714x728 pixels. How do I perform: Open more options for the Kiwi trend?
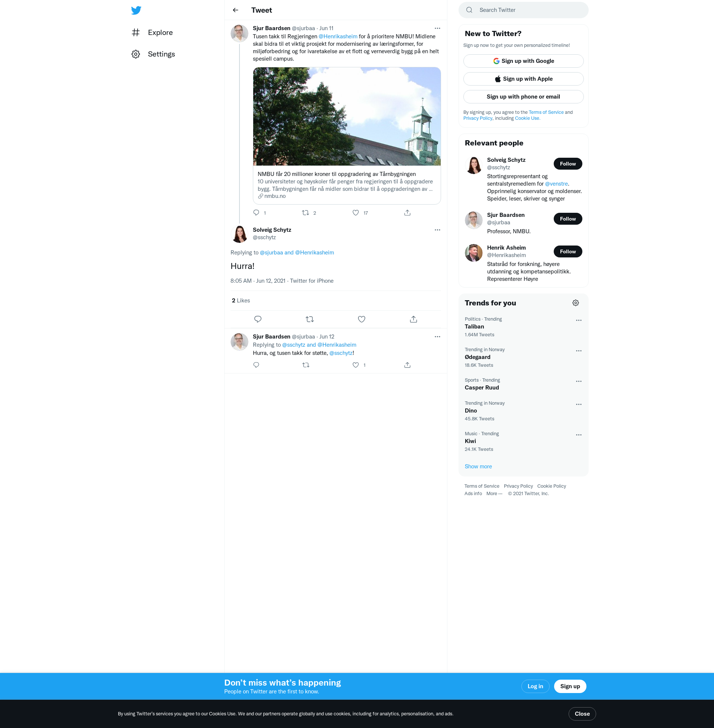click(x=578, y=435)
